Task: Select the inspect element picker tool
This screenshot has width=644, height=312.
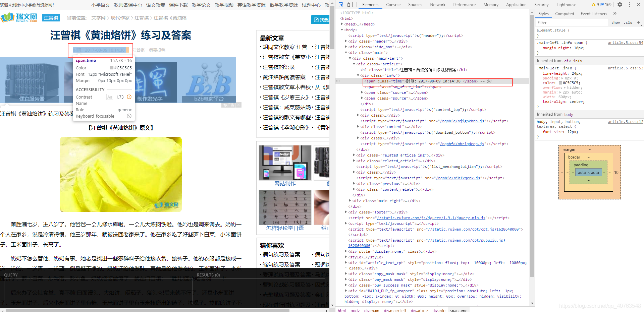Action: pyautogui.click(x=341, y=4)
